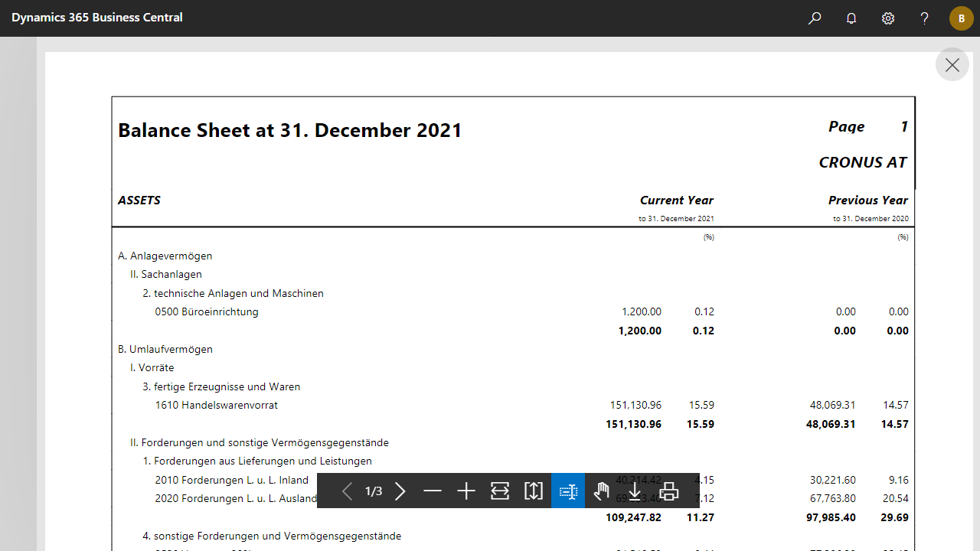Enable the hand pan tool

pos(601,491)
